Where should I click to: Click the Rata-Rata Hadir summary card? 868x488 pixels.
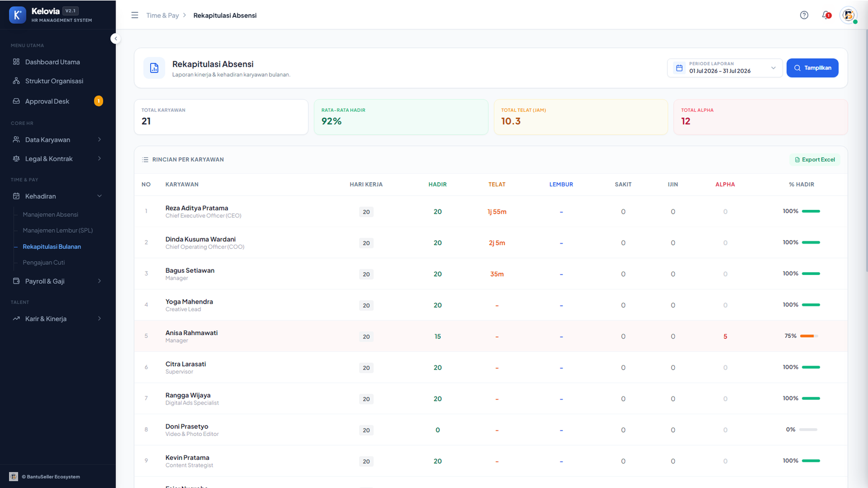pos(401,117)
